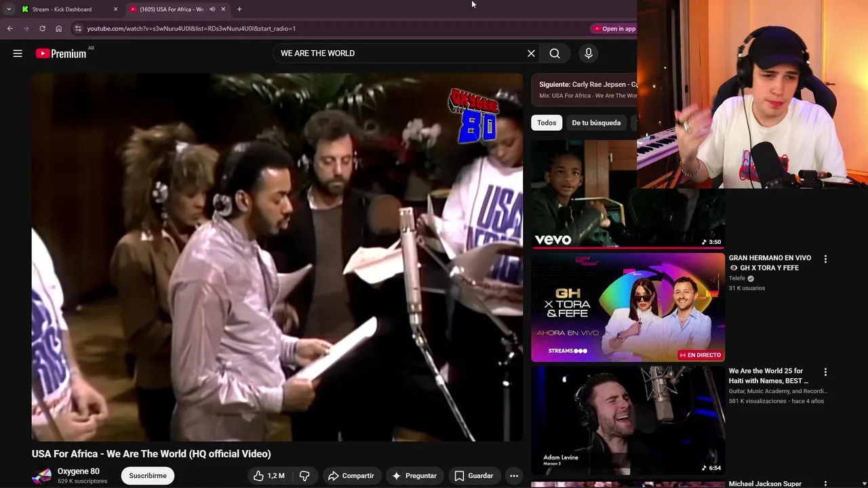Open the Preguntar AI button
868x488 pixels.
[414, 476]
